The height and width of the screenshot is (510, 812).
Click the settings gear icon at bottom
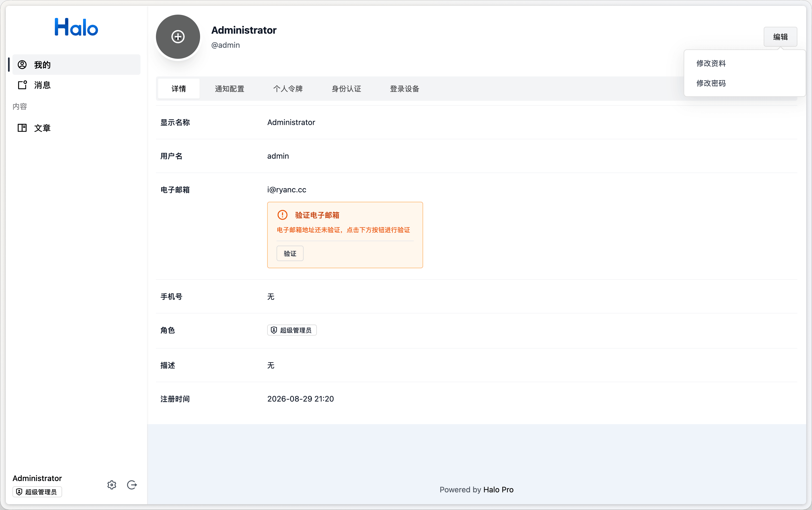[x=112, y=485]
